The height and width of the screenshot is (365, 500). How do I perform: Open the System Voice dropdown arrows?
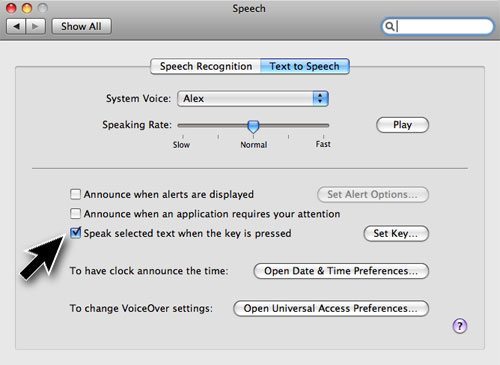320,98
